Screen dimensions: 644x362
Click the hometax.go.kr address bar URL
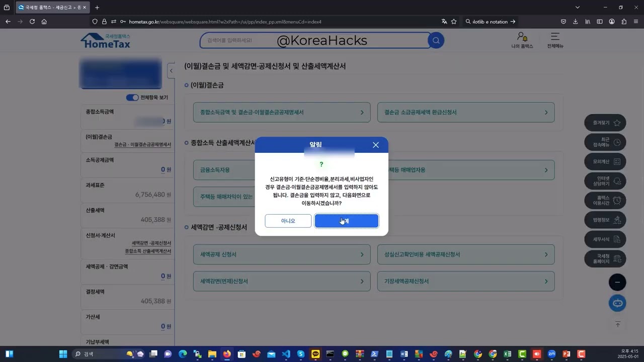tap(225, 22)
